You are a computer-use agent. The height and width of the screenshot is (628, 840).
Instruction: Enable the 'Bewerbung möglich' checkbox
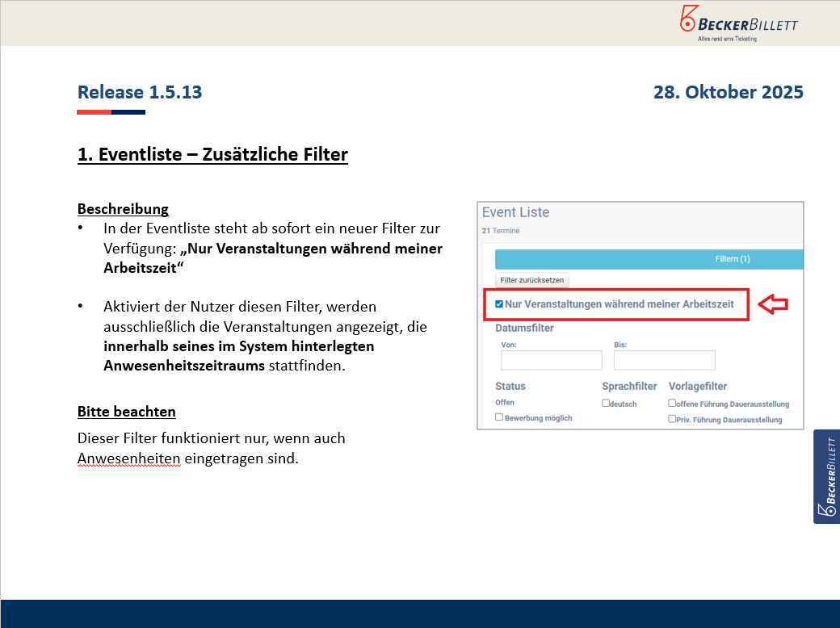[499, 417]
